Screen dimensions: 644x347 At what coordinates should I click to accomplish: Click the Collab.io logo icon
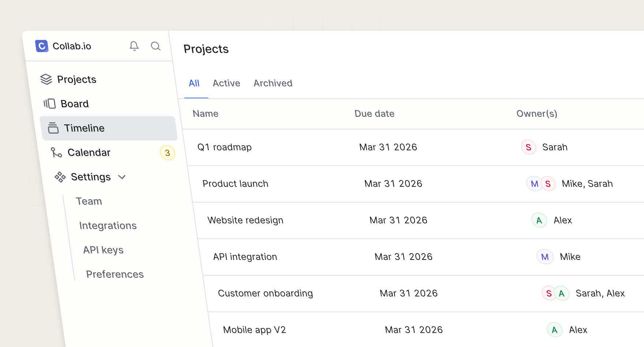pos(42,46)
